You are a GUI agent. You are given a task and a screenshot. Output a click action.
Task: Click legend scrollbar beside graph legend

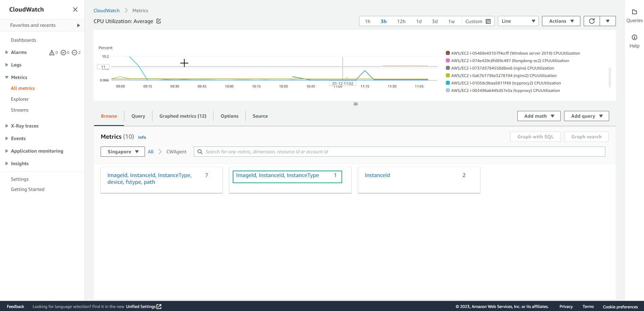click(x=610, y=77)
